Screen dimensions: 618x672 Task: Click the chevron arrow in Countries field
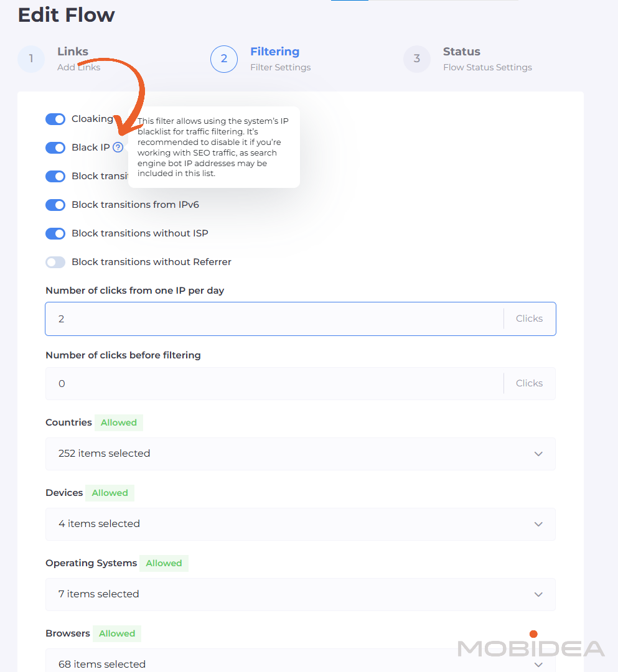(x=538, y=454)
